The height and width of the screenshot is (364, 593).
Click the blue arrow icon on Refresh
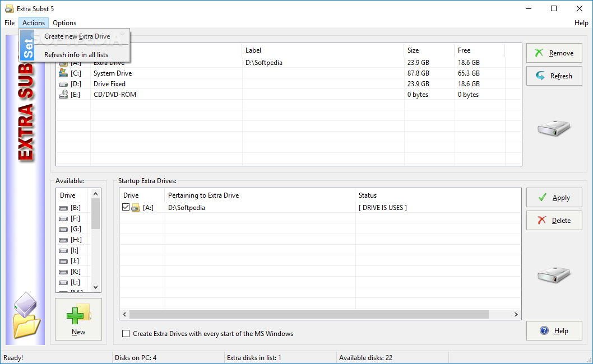pyautogui.click(x=540, y=76)
